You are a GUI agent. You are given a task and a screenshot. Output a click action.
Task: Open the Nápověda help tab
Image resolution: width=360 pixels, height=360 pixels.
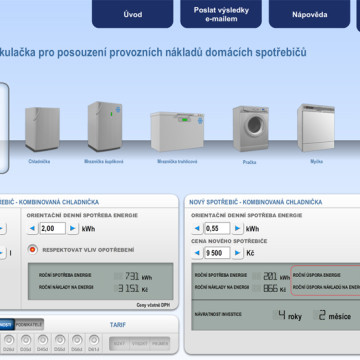click(x=310, y=14)
